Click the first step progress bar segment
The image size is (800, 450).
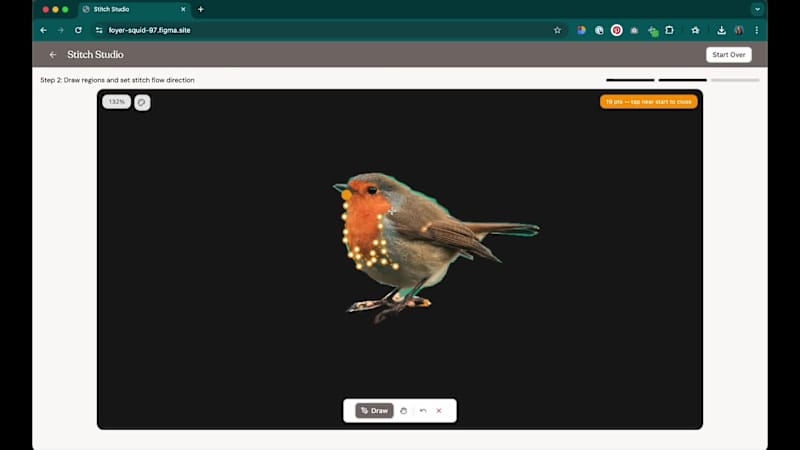630,80
